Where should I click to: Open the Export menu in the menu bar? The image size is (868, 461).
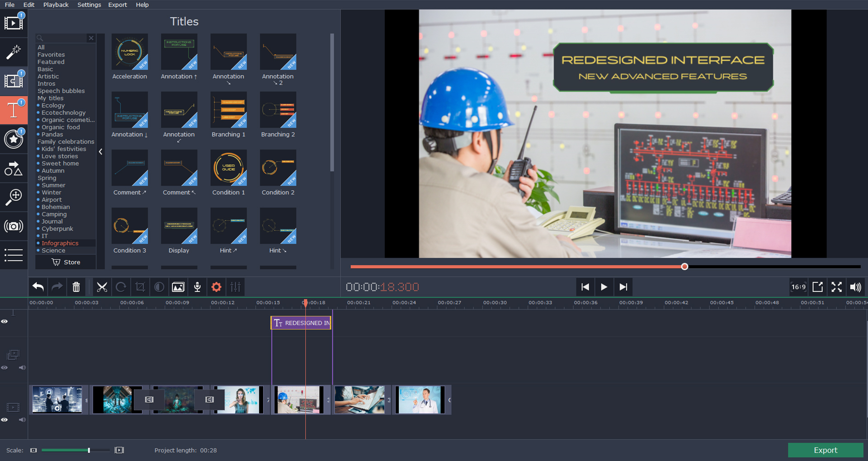coord(117,5)
